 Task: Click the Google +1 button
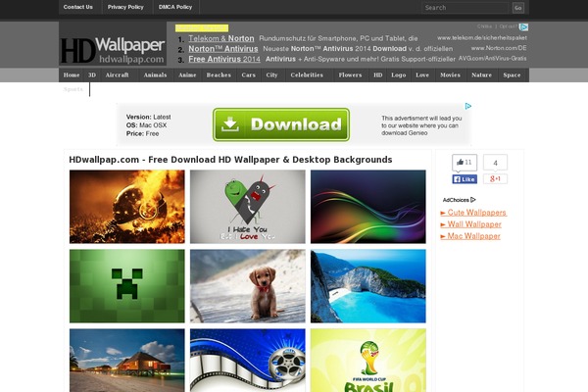495,179
